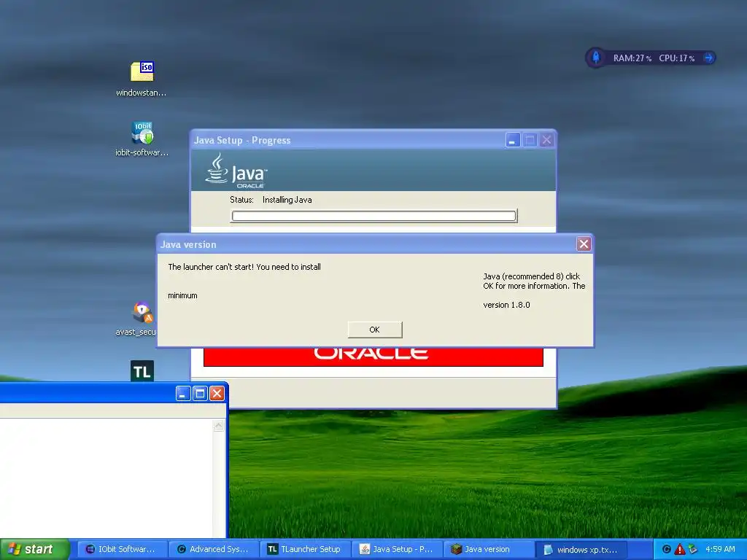Close the bottom-left text window

click(x=217, y=393)
